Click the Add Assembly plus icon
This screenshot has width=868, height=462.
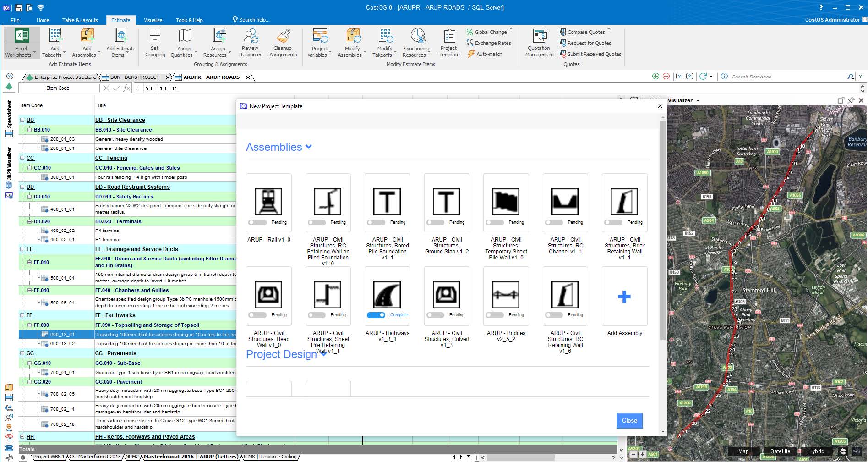click(624, 297)
